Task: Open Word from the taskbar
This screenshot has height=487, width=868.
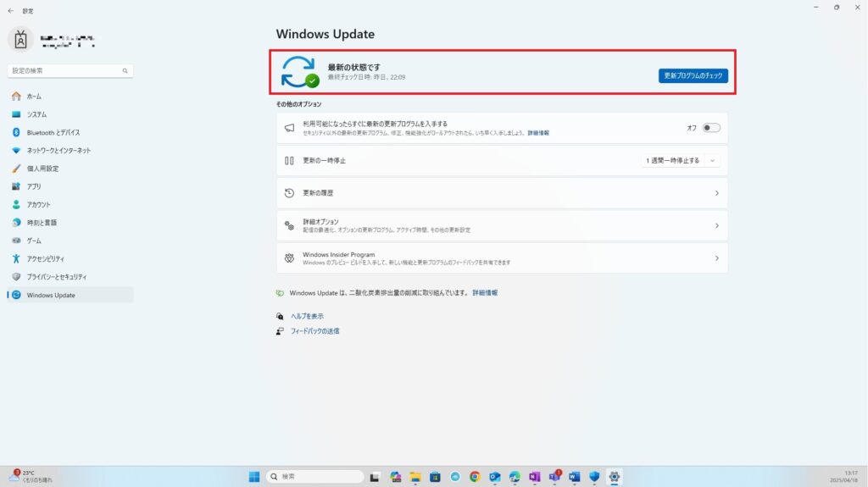Action: tap(574, 477)
